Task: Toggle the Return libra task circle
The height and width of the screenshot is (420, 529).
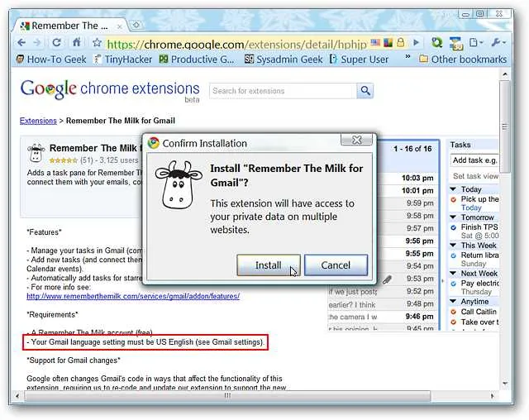Action: 454,255
